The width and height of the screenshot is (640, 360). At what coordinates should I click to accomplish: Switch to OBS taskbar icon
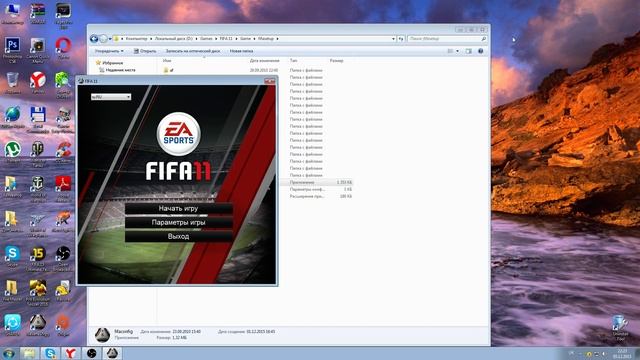coord(92,353)
